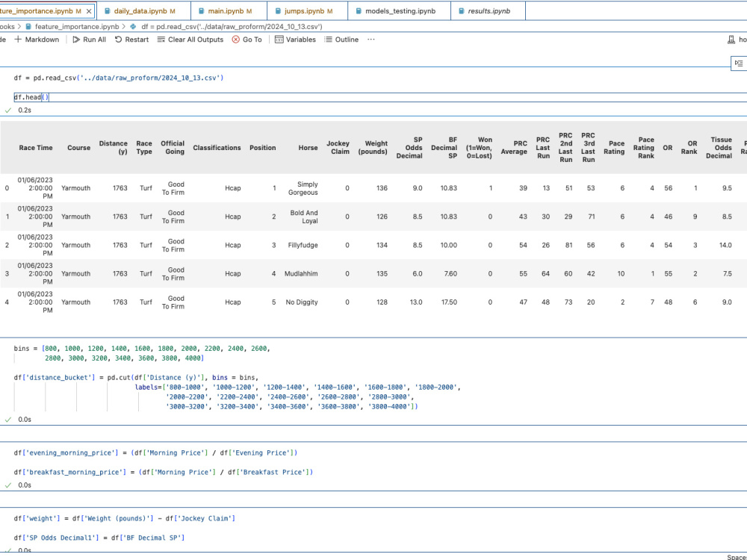The image size is (747, 560).
Task: Open the Variables panel
Action: point(295,40)
